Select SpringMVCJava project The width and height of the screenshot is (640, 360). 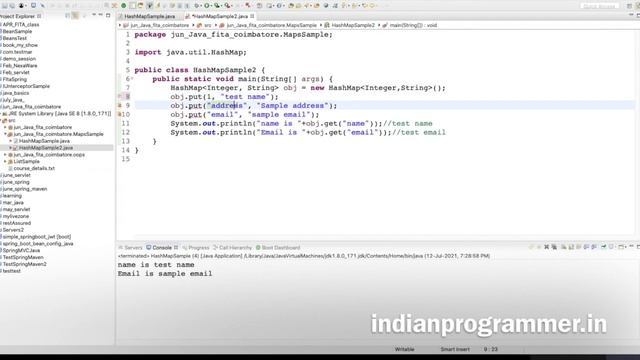point(21,250)
